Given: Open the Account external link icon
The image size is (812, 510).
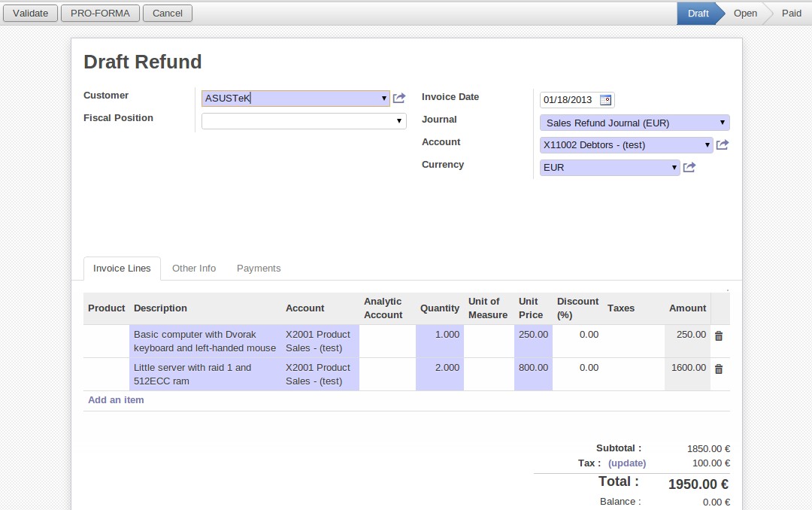Looking at the screenshot, I should pyautogui.click(x=723, y=145).
